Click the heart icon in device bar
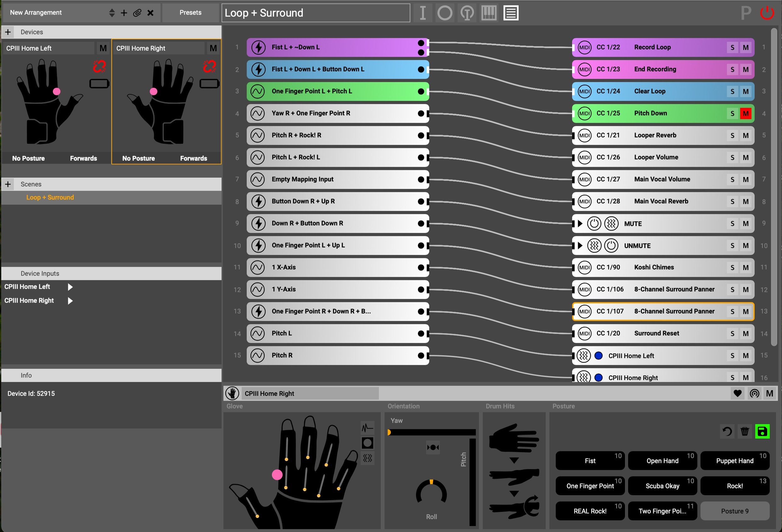This screenshot has height=532, width=782. click(x=737, y=393)
